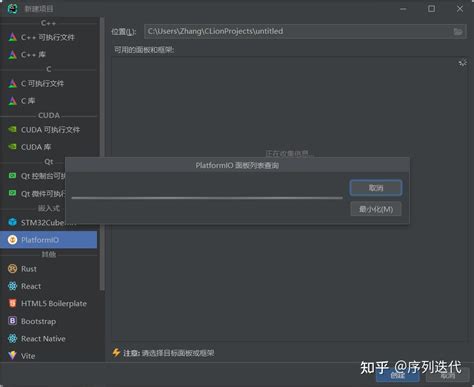Choose the Rust project icon
Screen dimensions: 474x387
(12, 269)
